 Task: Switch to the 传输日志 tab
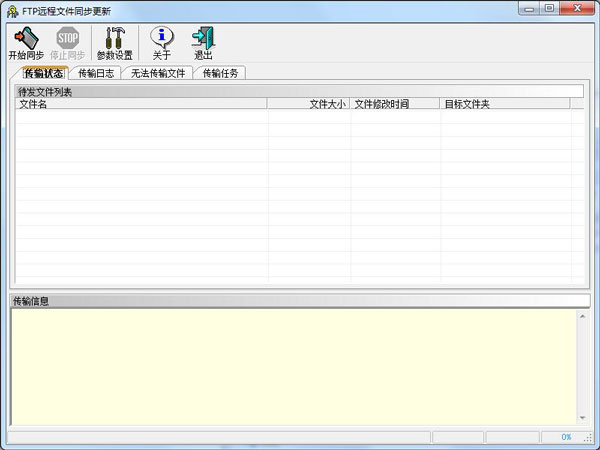pyautogui.click(x=96, y=73)
